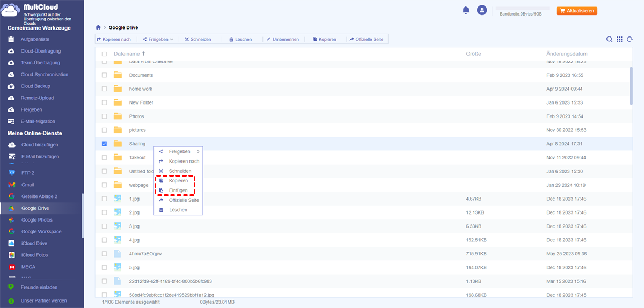This screenshot has width=644, height=308.
Task: Toggle the select-all checkbox in header
Action: point(104,54)
